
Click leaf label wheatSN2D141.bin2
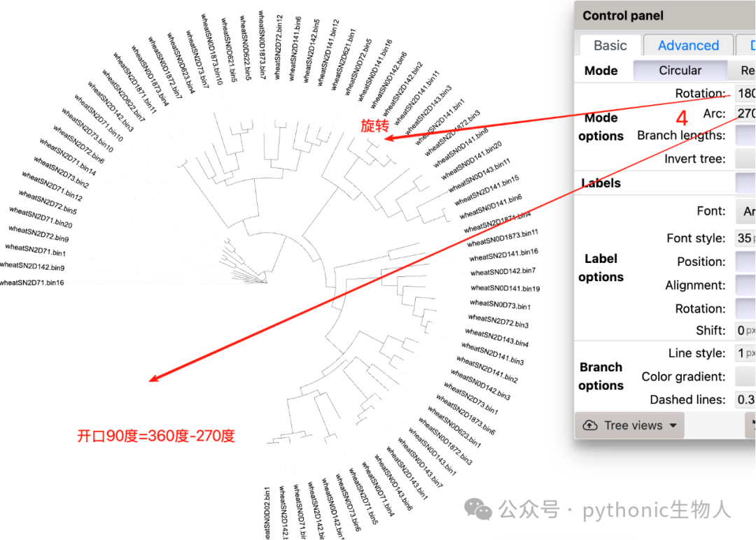(487, 369)
